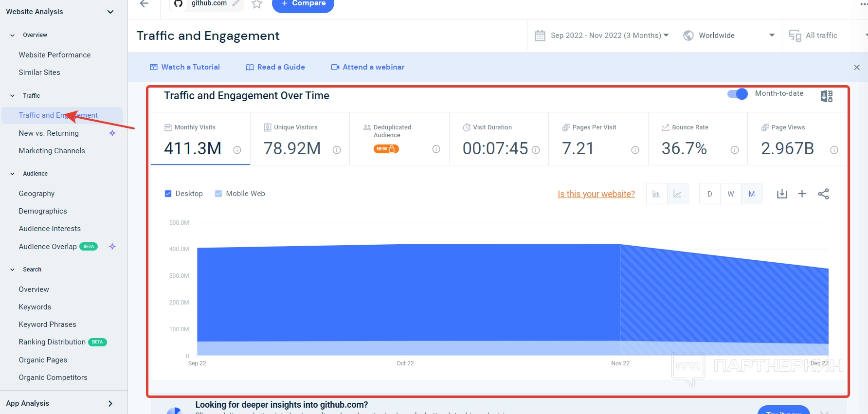
Task: Open the Sep 2022 - Nov 2022 date dropdown
Action: tap(601, 36)
